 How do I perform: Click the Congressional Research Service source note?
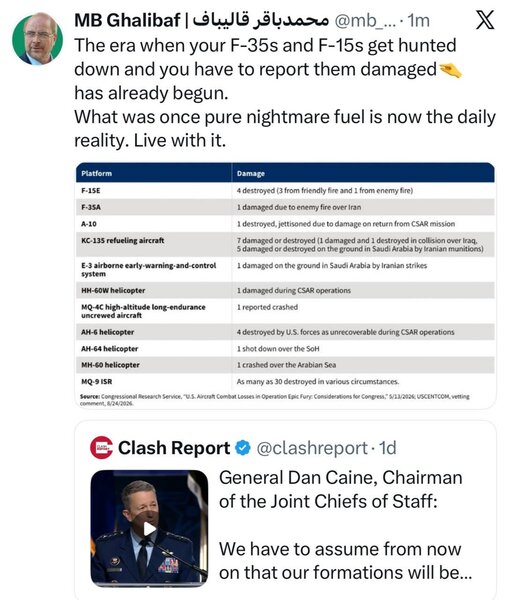click(x=274, y=400)
